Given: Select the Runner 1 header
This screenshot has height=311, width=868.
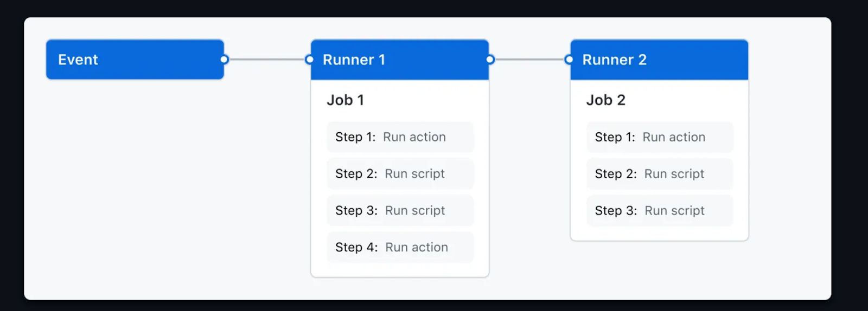Looking at the screenshot, I should click(400, 60).
